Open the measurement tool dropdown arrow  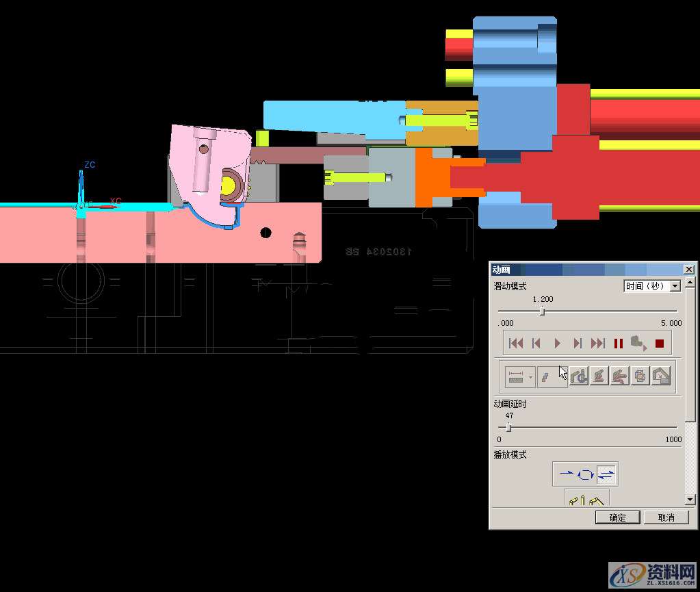pos(530,376)
